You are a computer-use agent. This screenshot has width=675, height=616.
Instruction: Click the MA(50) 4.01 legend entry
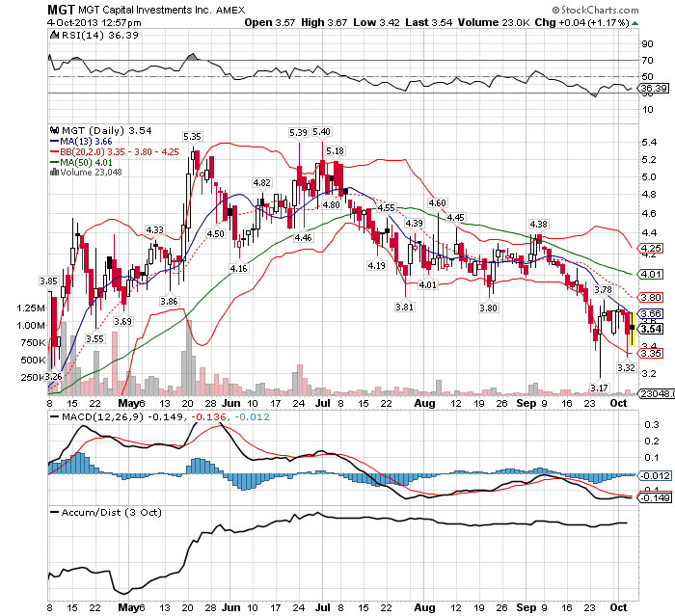click(81, 162)
